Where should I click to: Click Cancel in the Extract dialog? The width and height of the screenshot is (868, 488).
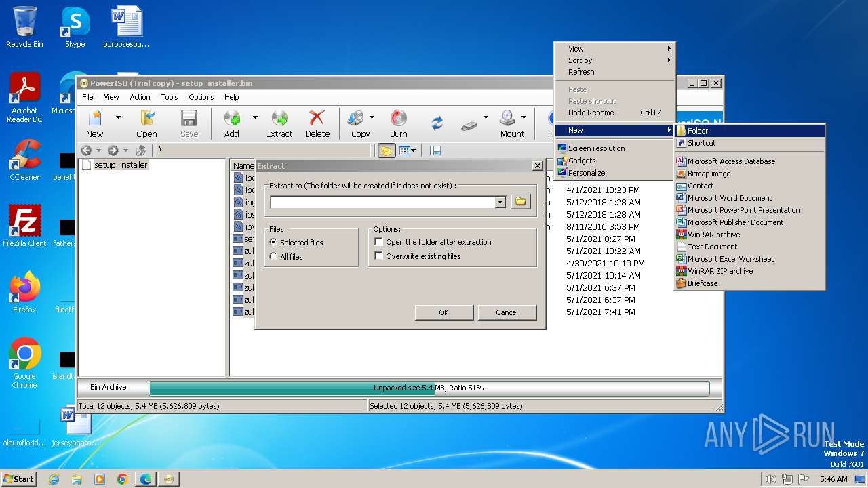[x=507, y=312]
